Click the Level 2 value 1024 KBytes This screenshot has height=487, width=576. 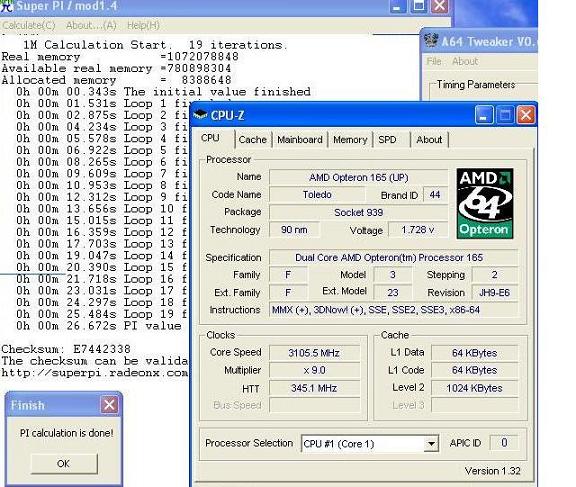coord(474,388)
